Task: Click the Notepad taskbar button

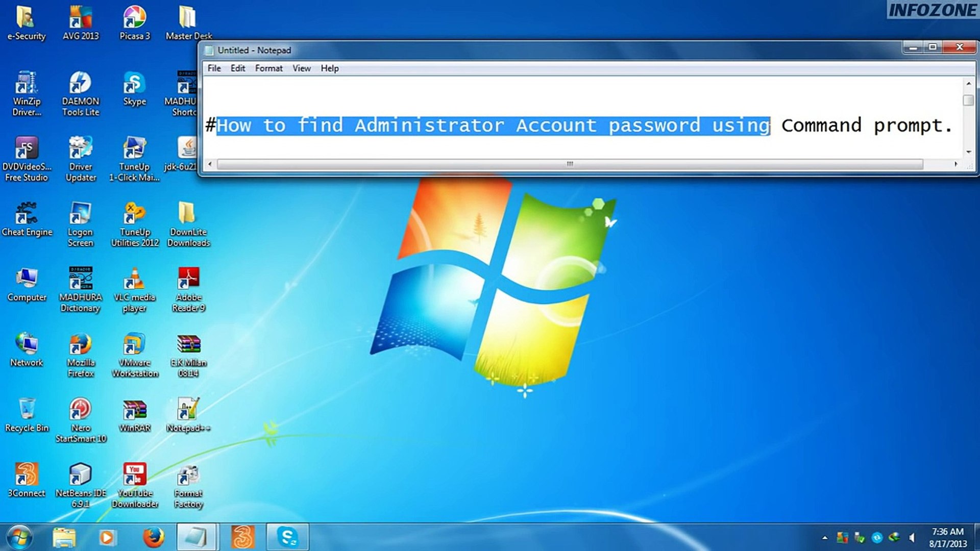Action: click(x=197, y=537)
